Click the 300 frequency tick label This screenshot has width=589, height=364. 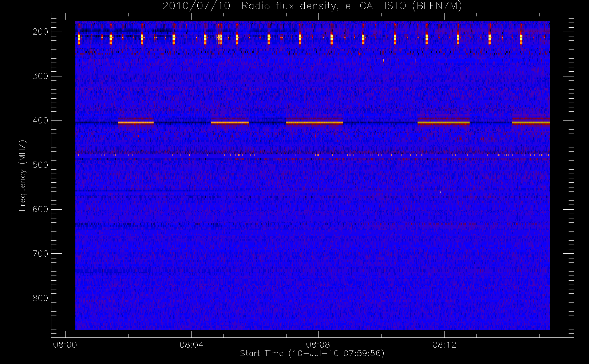click(x=40, y=76)
